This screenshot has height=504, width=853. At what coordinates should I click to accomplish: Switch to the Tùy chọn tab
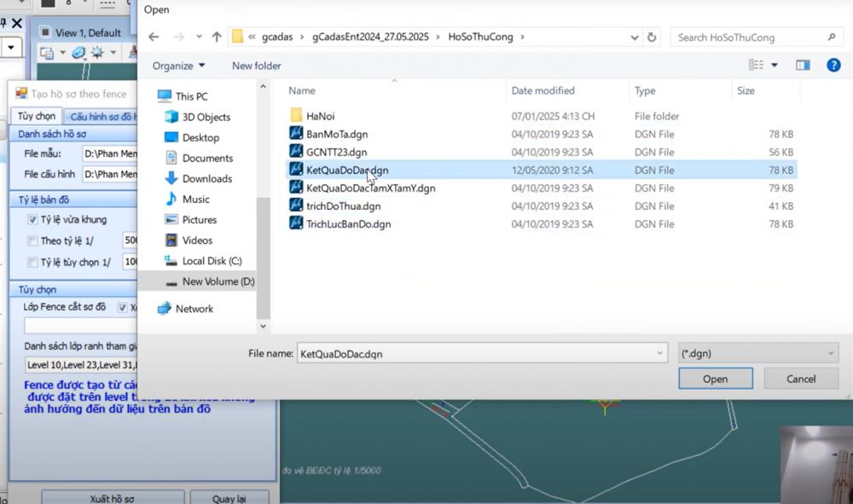click(37, 116)
